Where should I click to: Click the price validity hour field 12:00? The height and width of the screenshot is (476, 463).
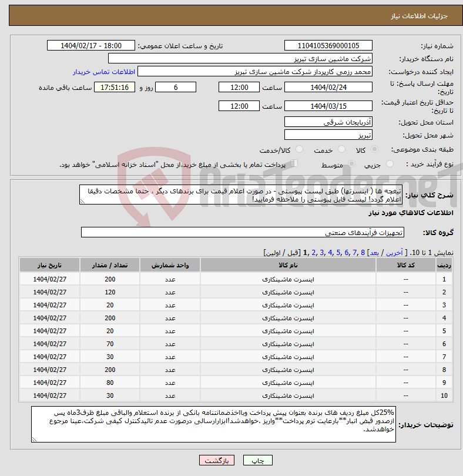click(x=239, y=106)
